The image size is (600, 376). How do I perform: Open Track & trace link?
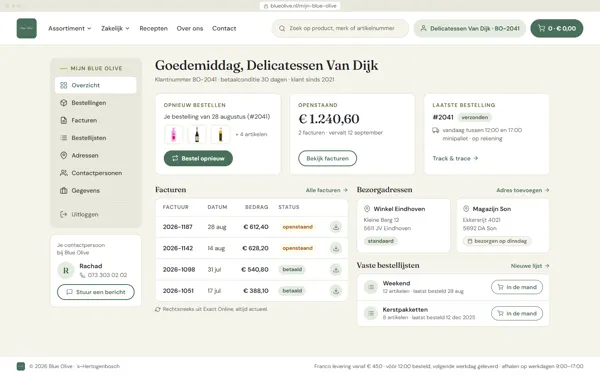tap(455, 158)
